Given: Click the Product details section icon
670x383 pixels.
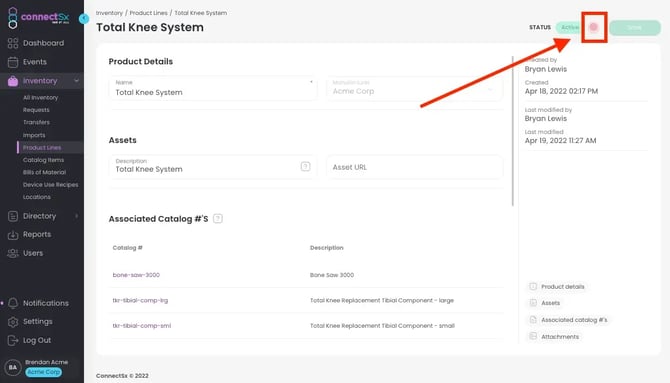Looking at the screenshot, I should (x=533, y=286).
